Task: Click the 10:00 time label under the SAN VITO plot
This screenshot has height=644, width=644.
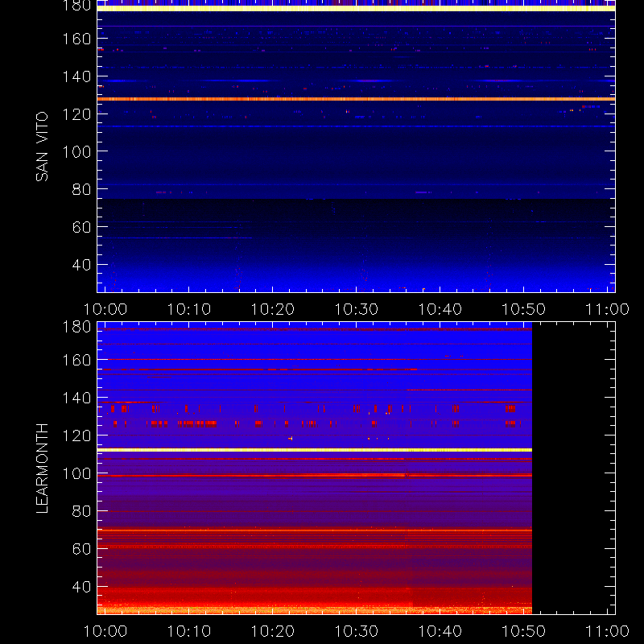Action: click(105, 309)
